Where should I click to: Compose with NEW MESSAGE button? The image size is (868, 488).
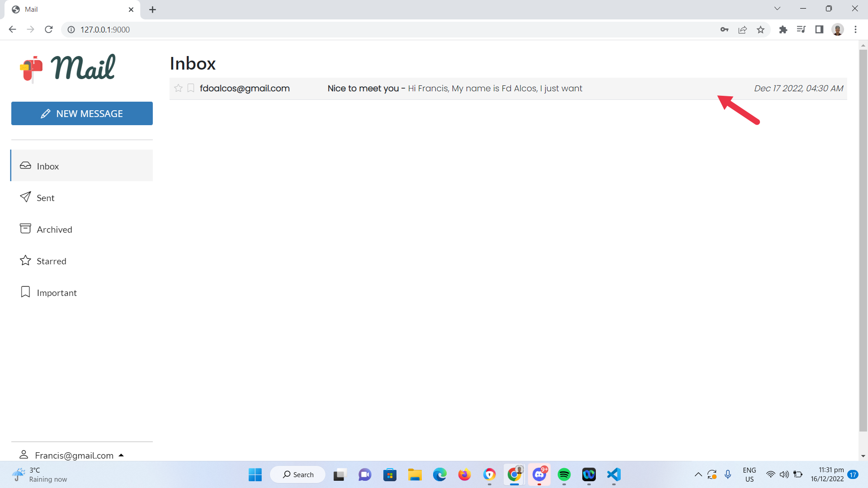[x=82, y=113]
